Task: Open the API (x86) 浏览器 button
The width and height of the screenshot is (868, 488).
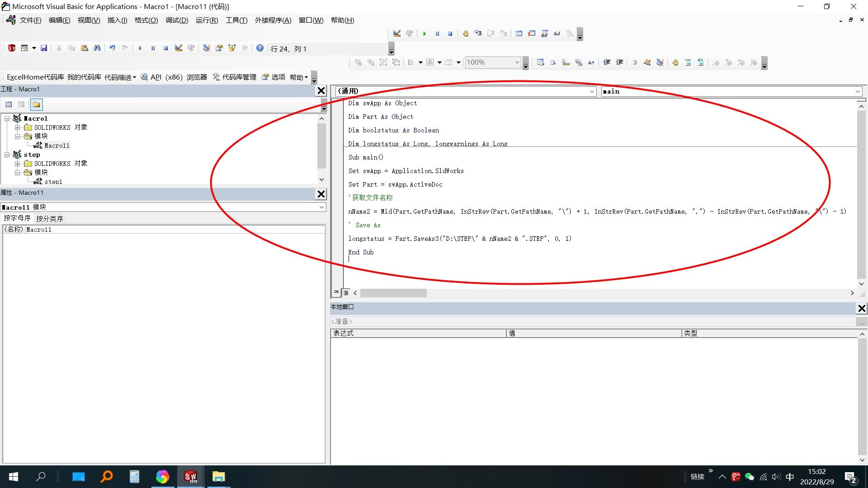Action: [174, 77]
